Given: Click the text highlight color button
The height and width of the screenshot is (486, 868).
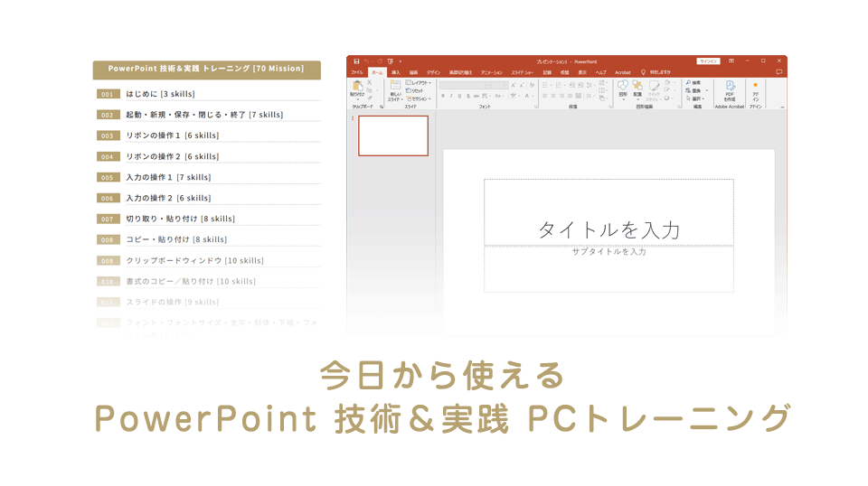Looking at the screenshot, I should tap(515, 96).
